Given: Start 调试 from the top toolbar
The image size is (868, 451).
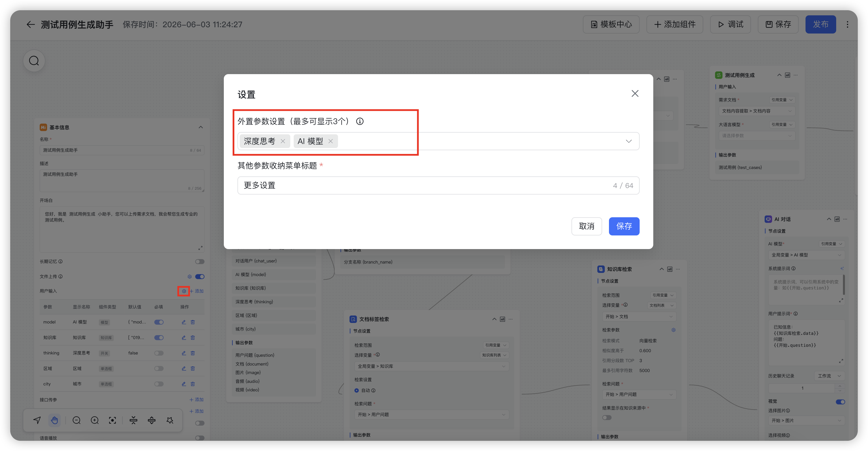Looking at the screenshot, I should [x=730, y=24].
